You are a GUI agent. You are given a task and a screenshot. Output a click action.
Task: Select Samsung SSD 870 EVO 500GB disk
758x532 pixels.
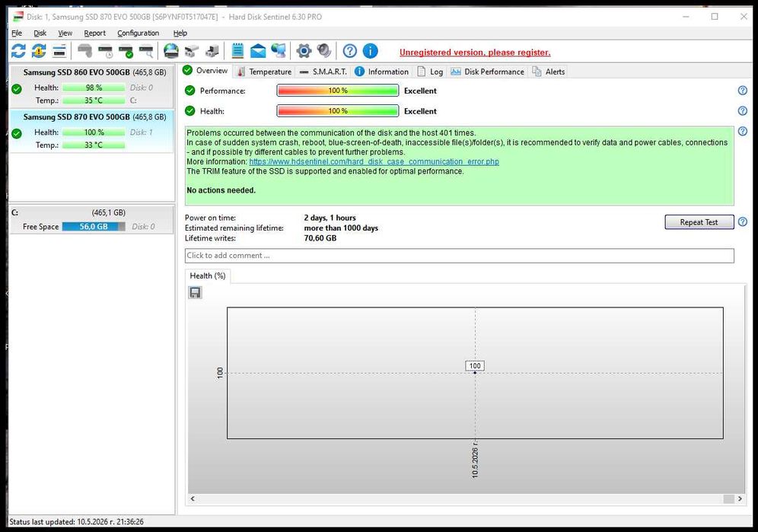pos(92,131)
